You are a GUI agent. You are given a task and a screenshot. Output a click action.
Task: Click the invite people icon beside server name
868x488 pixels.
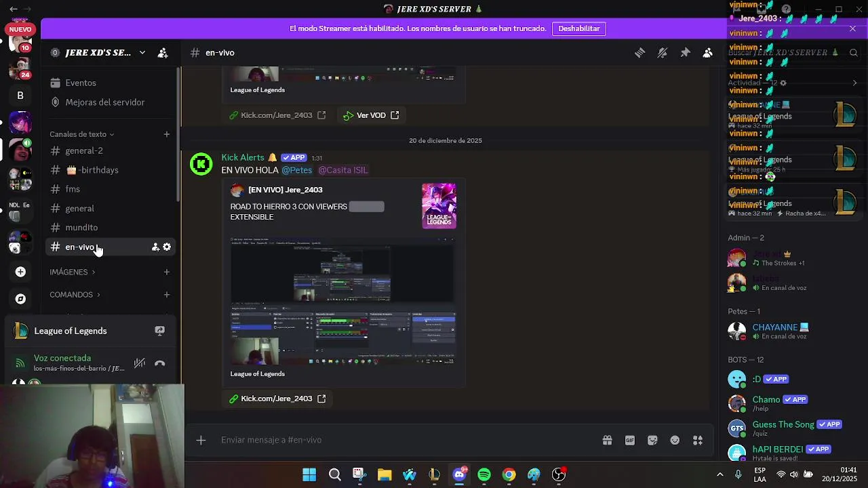[163, 53]
